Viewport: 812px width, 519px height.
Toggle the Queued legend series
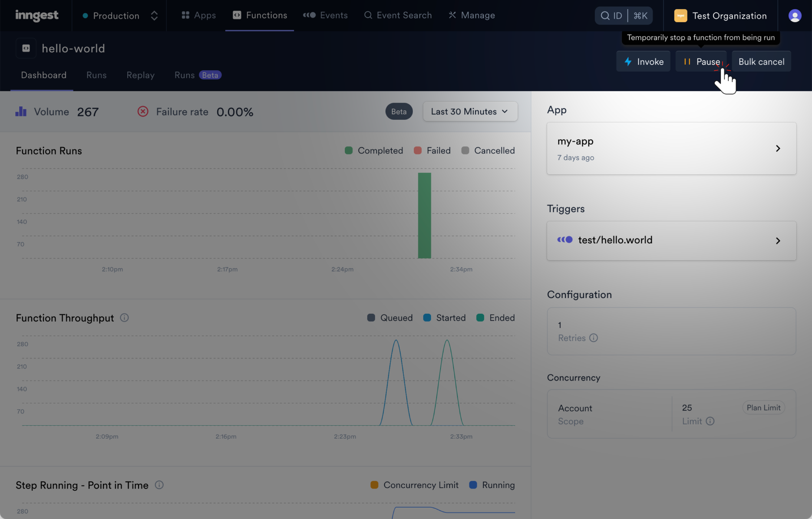(x=390, y=318)
